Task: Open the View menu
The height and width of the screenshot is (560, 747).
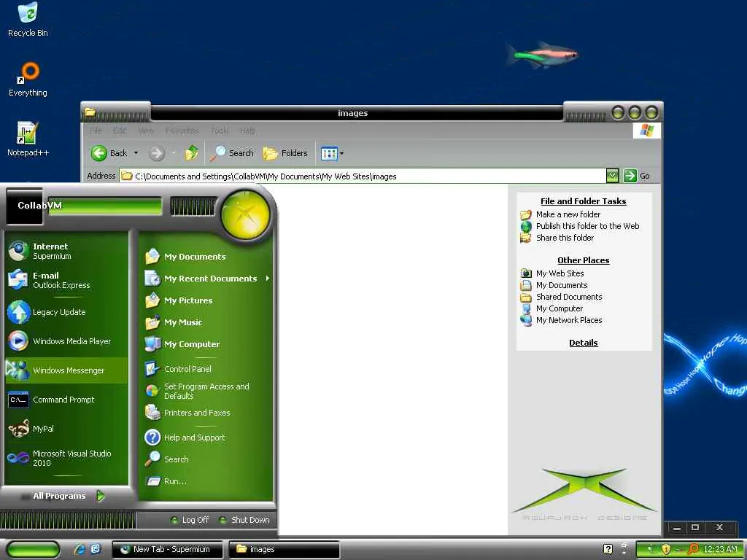Action: tap(146, 131)
